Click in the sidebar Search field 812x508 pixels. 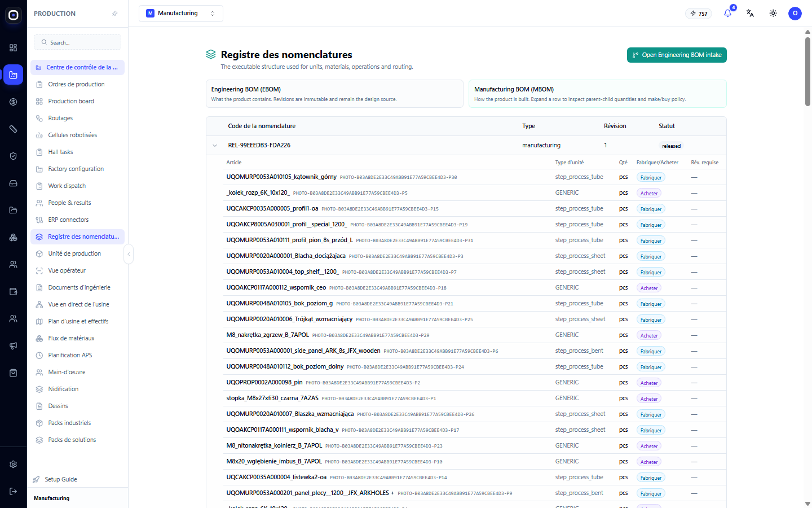coord(78,42)
